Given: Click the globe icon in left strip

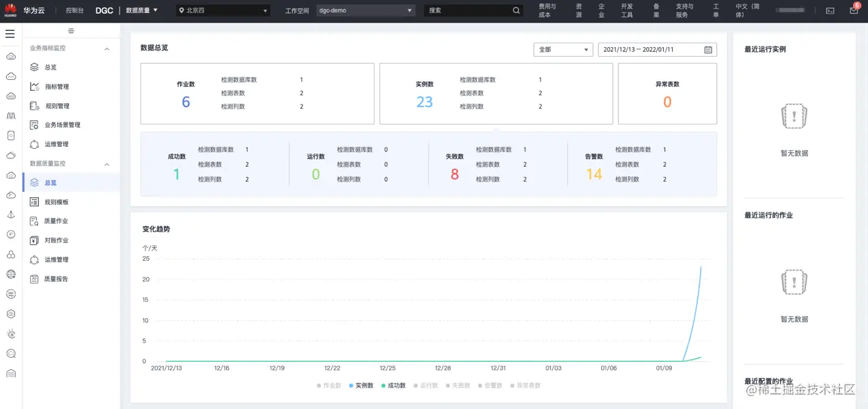Looking at the screenshot, I should [10, 274].
